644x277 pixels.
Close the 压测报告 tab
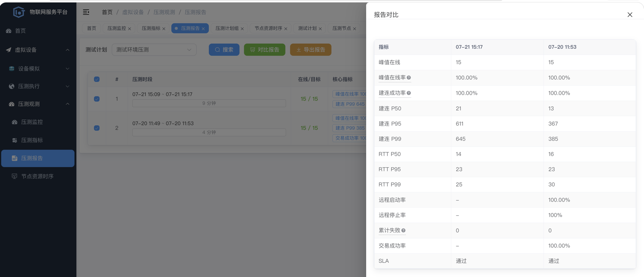click(x=203, y=29)
